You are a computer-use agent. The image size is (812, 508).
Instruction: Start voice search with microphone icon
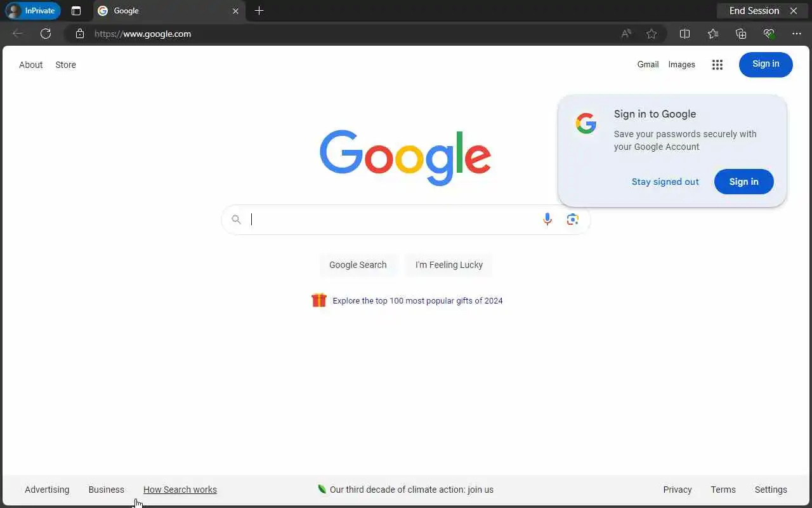pos(547,219)
